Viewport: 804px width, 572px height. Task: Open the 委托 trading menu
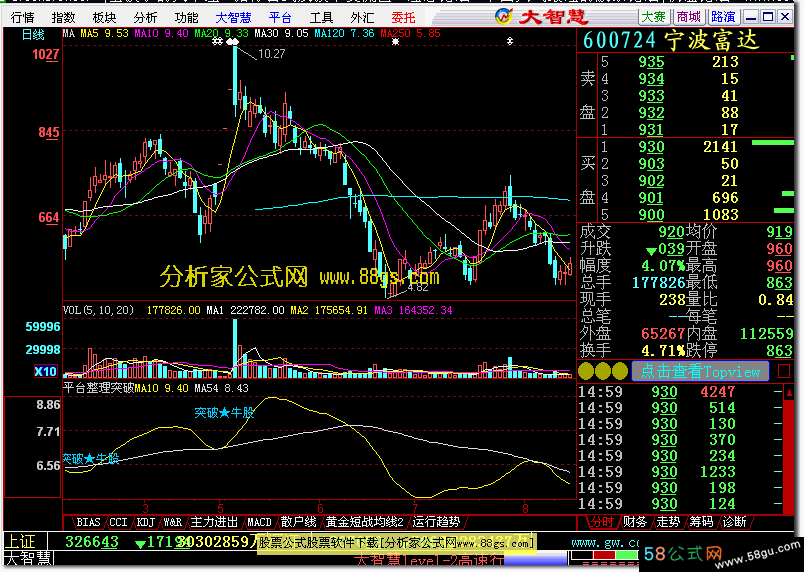[403, 18]
